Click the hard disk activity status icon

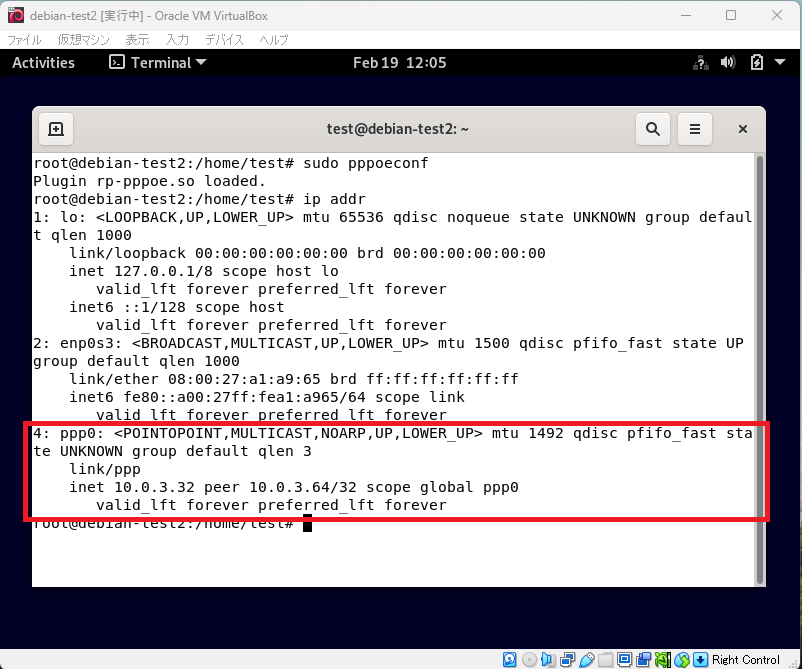[x=509, y=660]
